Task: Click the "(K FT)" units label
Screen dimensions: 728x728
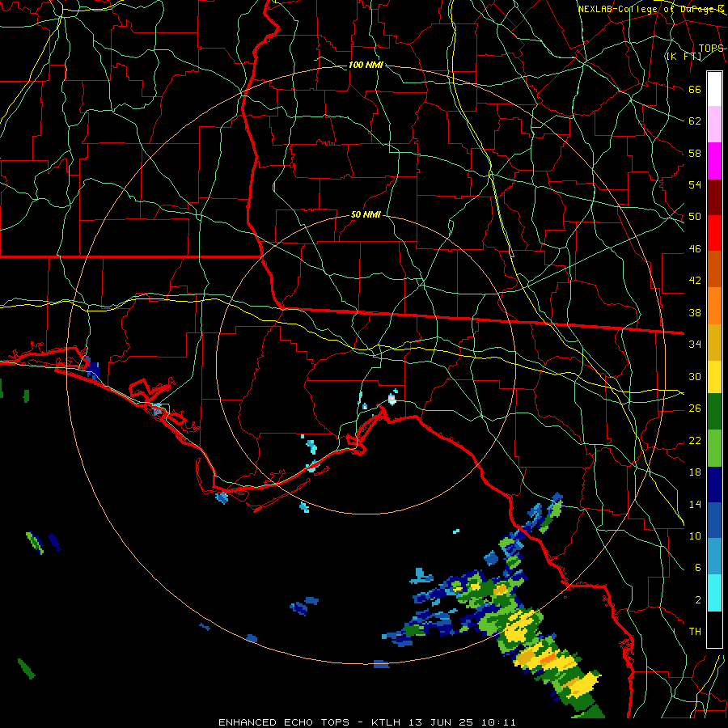Action: [684, 56]
